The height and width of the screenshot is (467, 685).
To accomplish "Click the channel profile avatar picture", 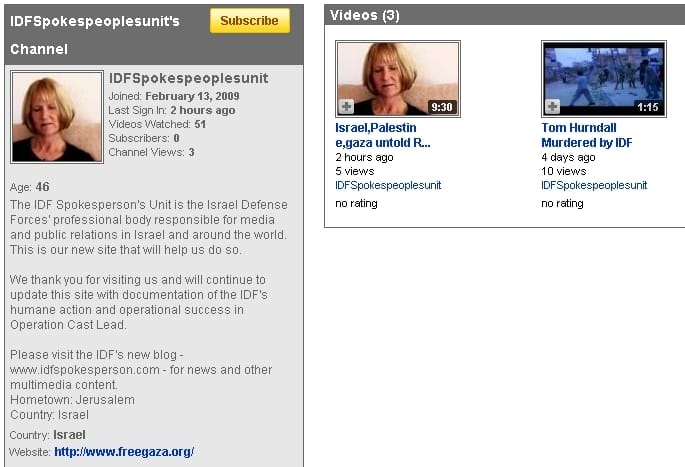I will [x=57, y=117].
